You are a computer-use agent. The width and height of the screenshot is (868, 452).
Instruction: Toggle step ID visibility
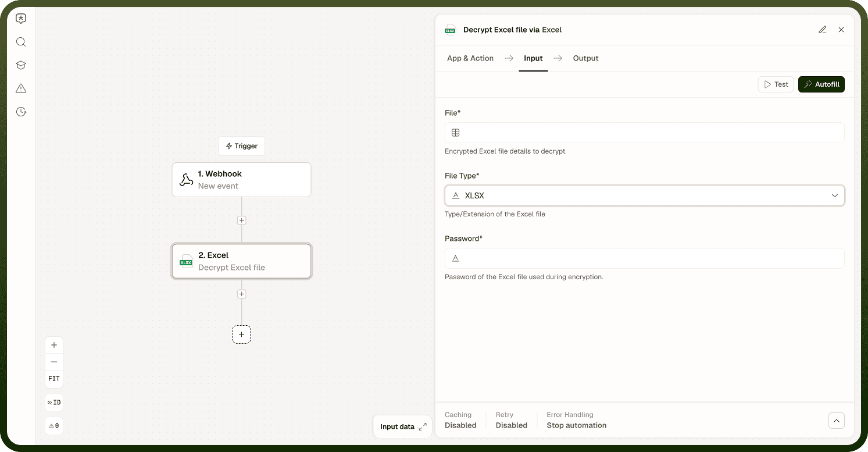tap(54, 403)
